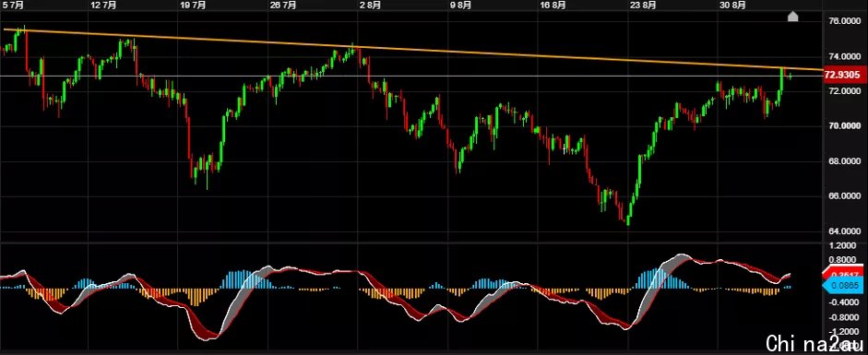This screenshot has height=355, width=868.
Task: Click the "23 8月" date label
Action: point(643,5)
